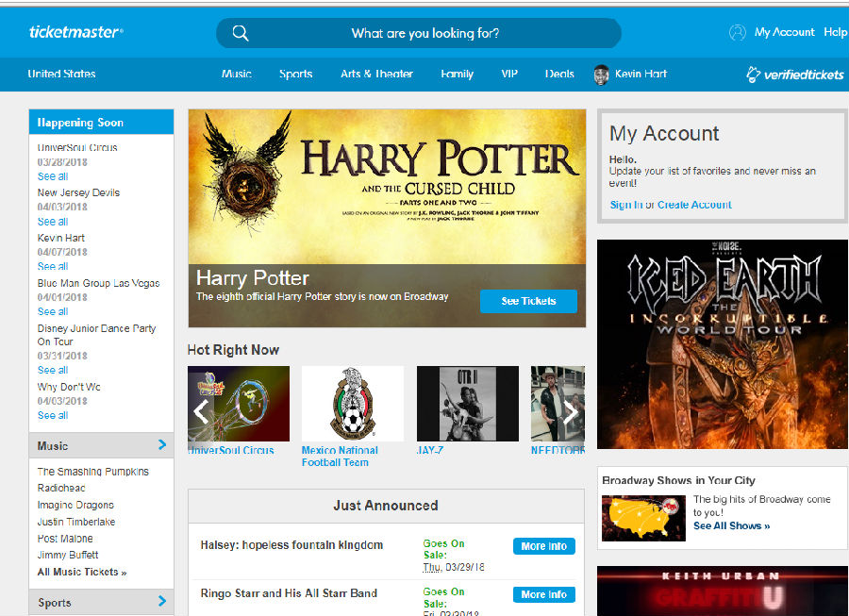Click See all under Disney Junior Dance Party
Viewport: 849px width, 616px height.
tap(53, 370)
